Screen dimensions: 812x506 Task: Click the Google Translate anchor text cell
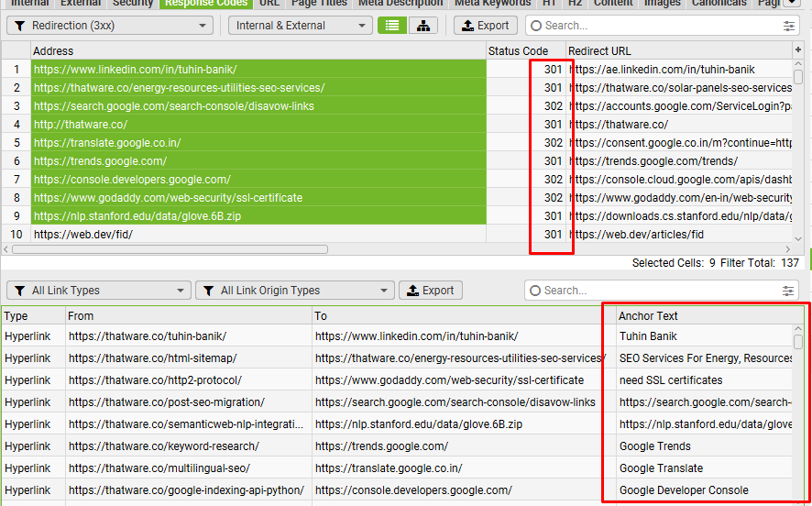tap(704, 468)
